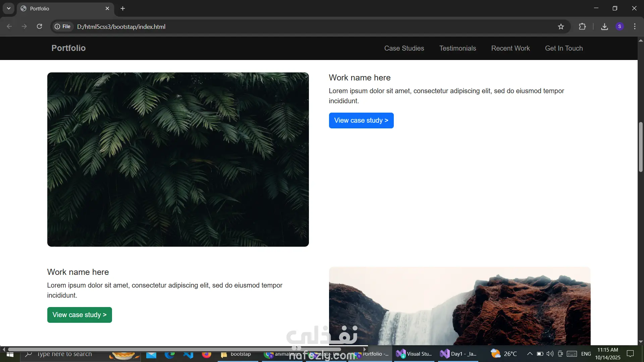Bookmark this page with the star icon

[561, 26]
